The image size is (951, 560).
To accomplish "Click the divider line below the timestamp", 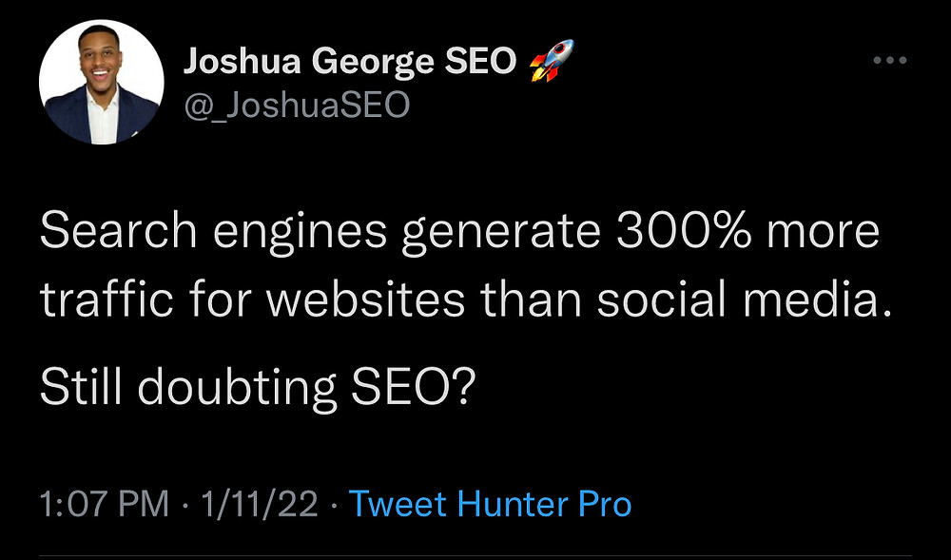I will 475,555.
